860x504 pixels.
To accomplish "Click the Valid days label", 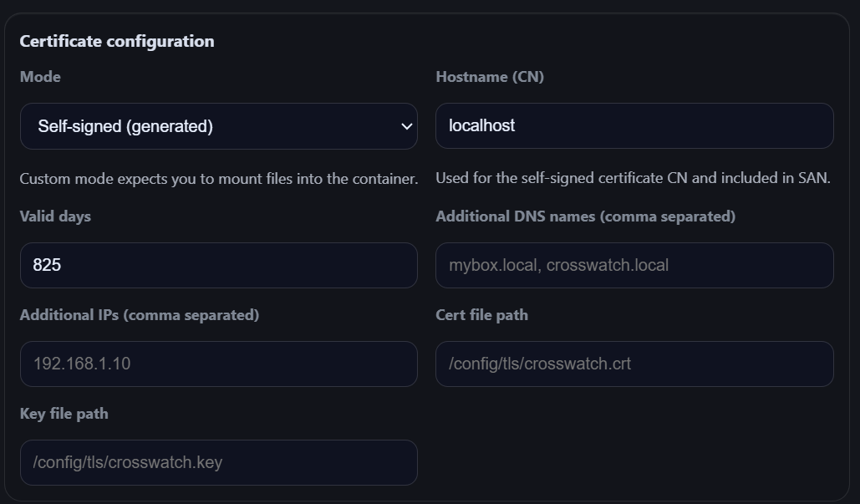I will click(55, 216).
